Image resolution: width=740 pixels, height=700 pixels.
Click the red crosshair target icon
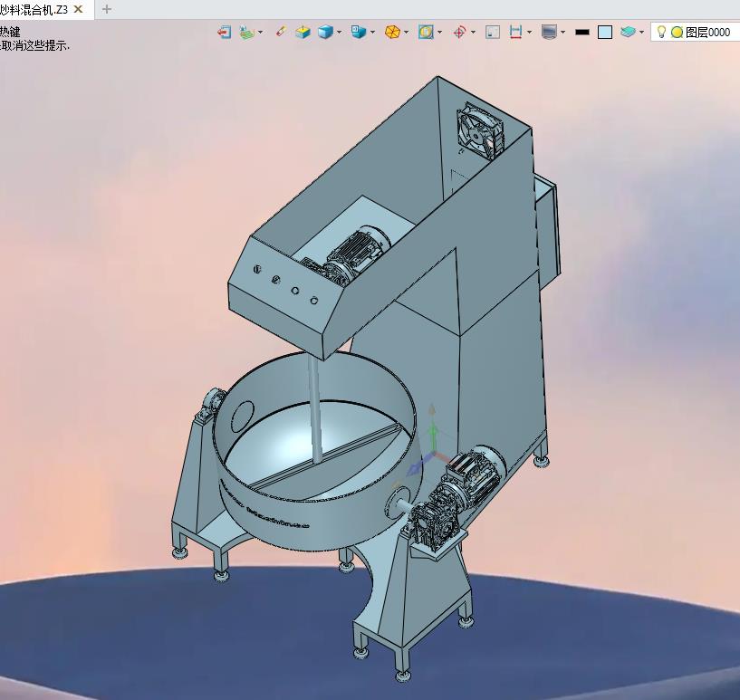pos(459,32)
